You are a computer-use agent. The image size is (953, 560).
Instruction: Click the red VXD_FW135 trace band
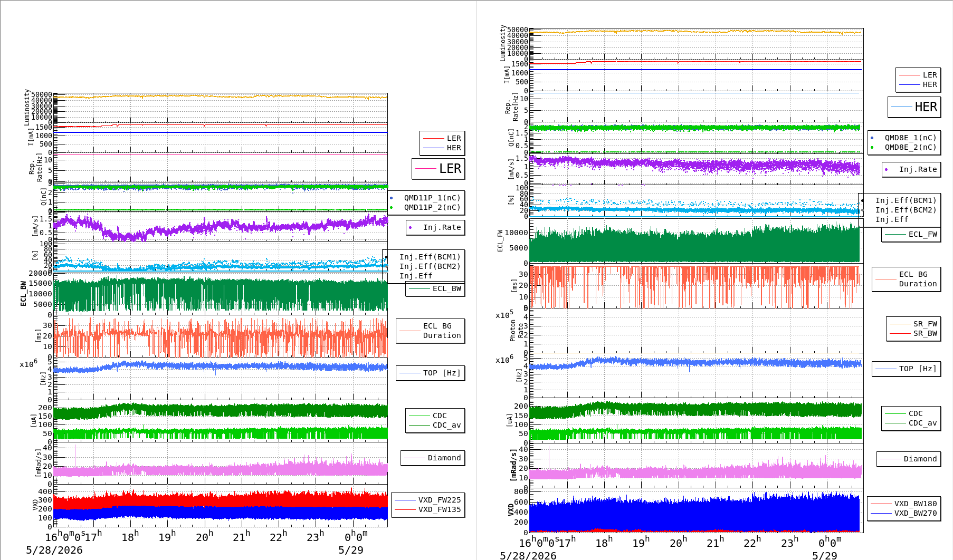point(221,499)
